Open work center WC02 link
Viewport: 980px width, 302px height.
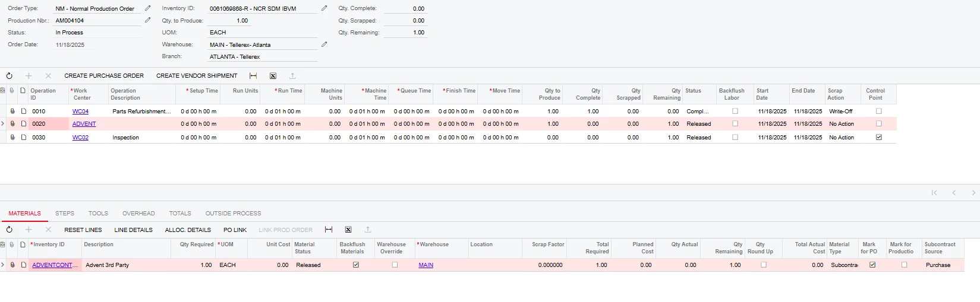tap(80, 138)
